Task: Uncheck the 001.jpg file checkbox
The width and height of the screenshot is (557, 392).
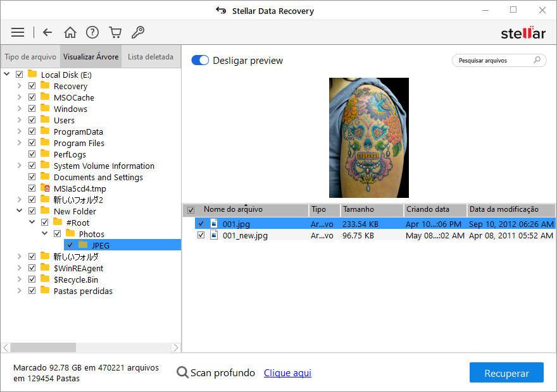Action: [x=201, y=224]
